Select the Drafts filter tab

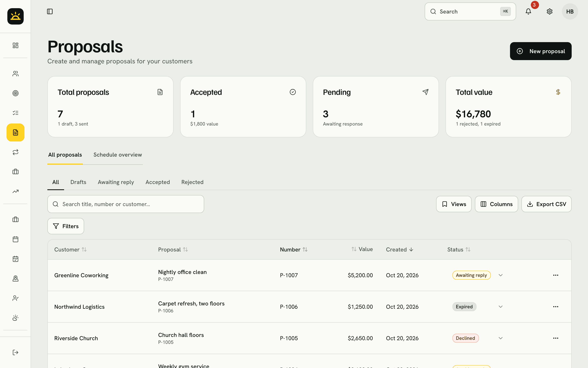(78, 182)
